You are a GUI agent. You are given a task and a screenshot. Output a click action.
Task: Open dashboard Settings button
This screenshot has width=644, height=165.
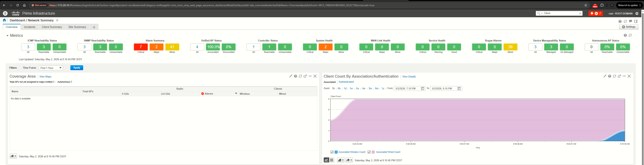click(629, 27)
